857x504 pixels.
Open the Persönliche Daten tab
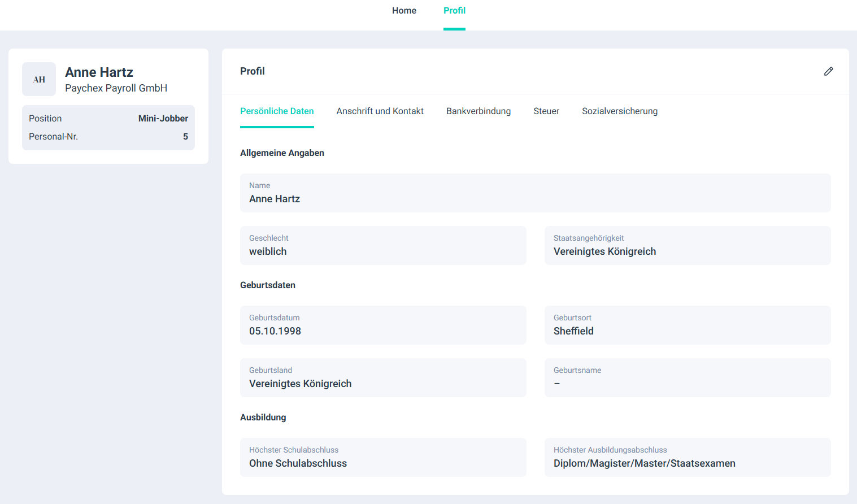coord(277,111)
